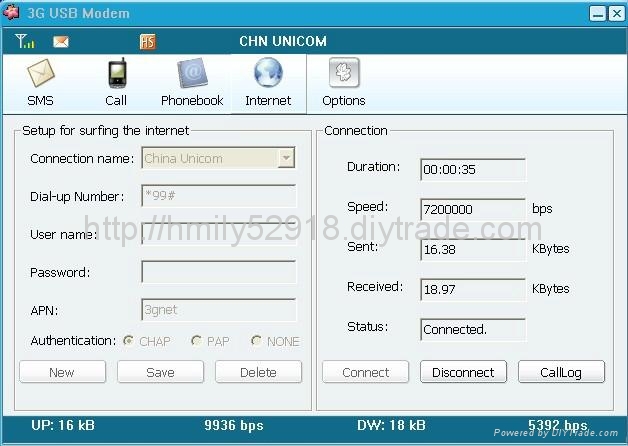Open the CallLog button

(561, 372)
